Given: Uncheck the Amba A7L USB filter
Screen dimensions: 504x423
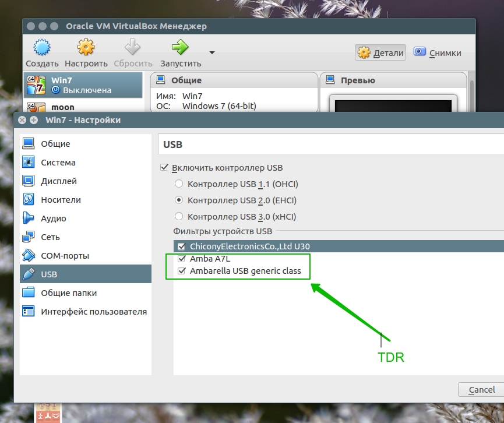Looking at the screenshot, I should 182,259.
